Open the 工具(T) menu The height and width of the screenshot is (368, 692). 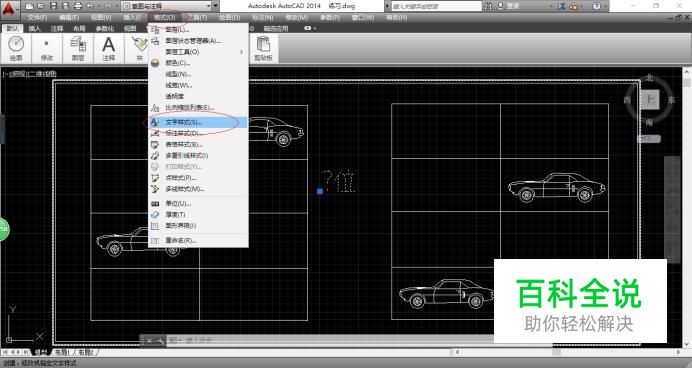tap(197, 18)
